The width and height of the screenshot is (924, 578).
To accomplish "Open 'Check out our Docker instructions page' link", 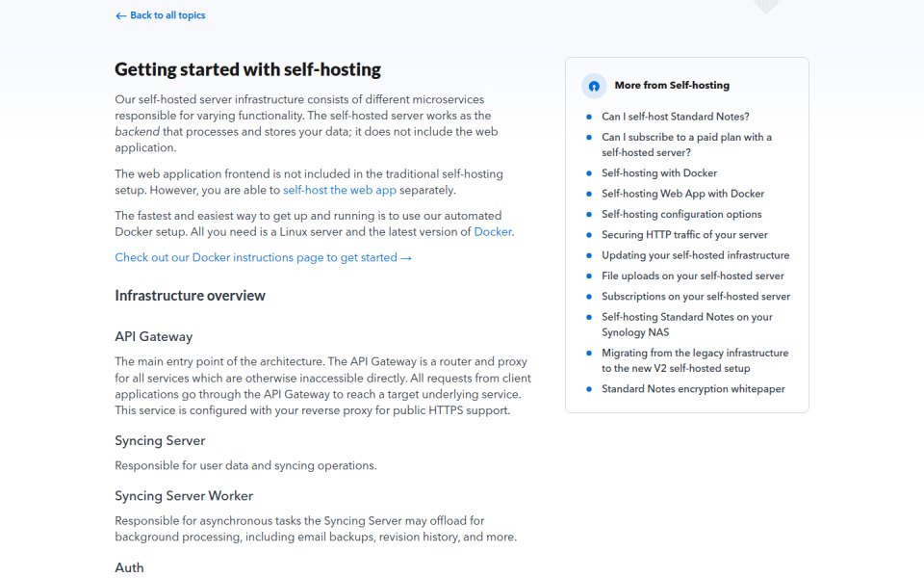I will coord(263,258).
